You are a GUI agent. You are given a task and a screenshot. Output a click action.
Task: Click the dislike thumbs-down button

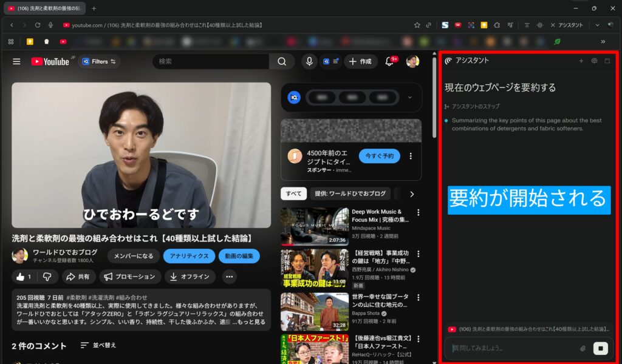coord(47,277)
